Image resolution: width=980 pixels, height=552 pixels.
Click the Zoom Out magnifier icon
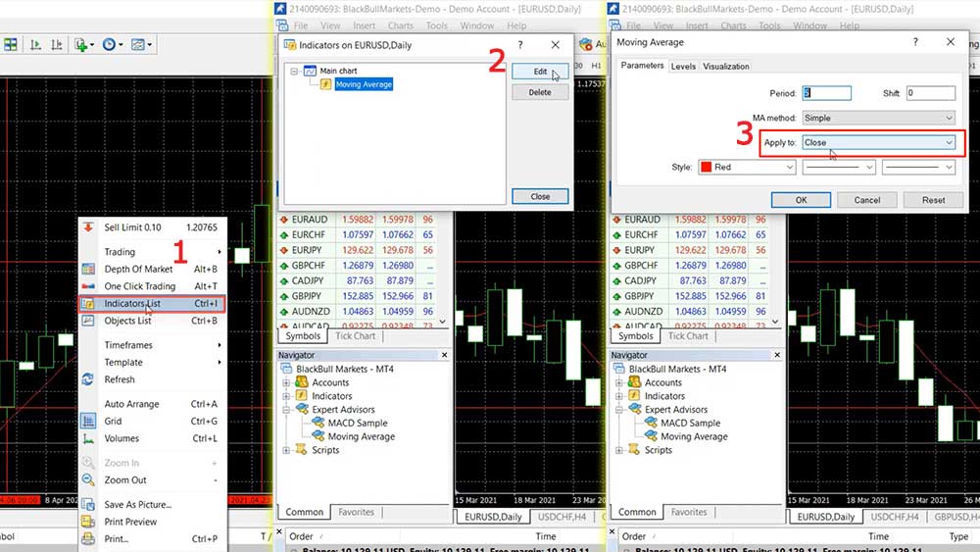click(88, 480)
